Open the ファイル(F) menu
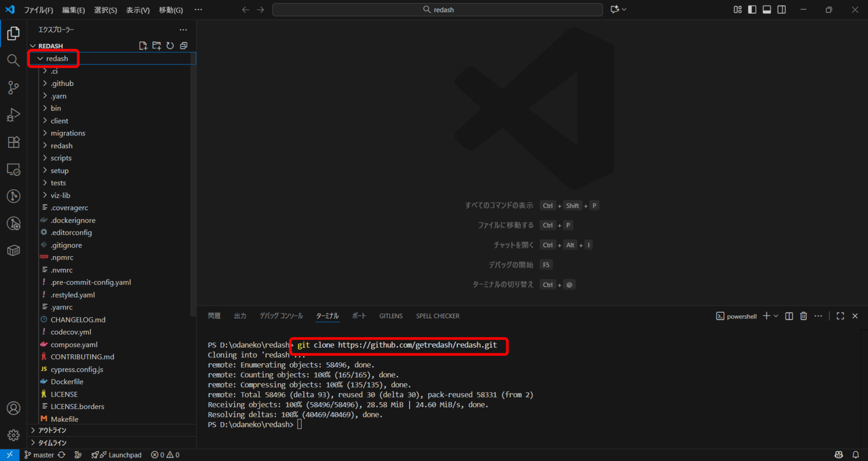868x461 pixels. tap(39, 10)
